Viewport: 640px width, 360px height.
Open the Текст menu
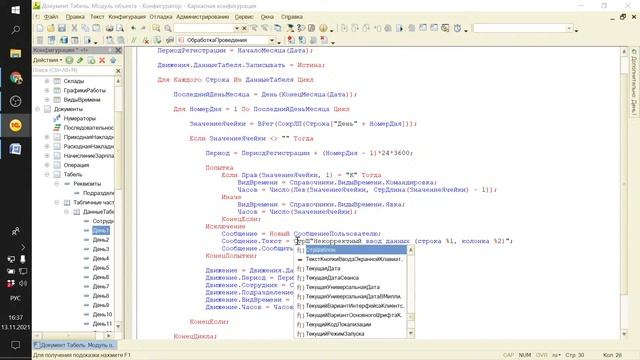point(97,17)
